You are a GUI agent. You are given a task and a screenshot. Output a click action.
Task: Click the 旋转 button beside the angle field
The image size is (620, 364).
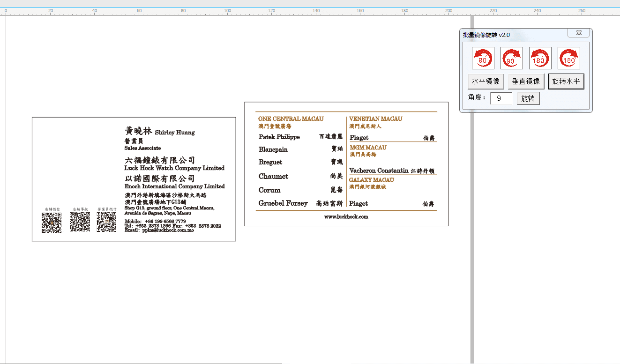coord(528,98)
